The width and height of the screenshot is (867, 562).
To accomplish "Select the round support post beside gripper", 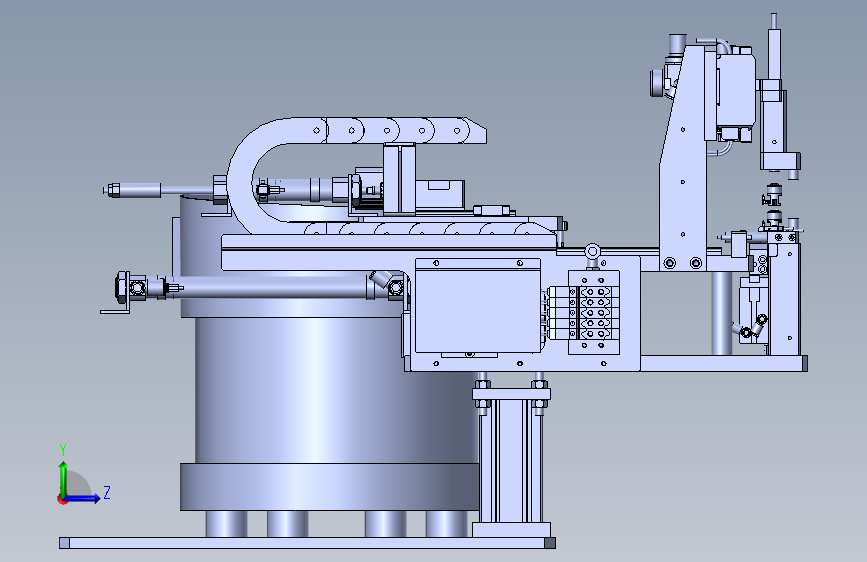I will pos(722,313).
